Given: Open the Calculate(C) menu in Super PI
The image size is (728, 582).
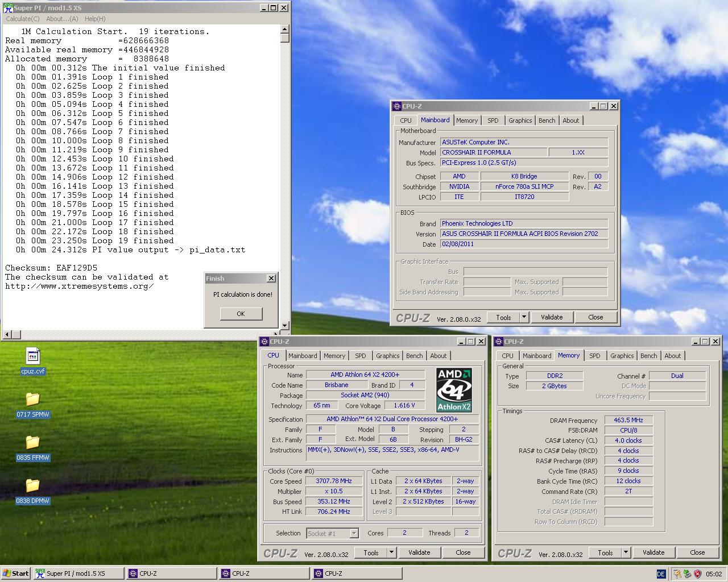Looking at the screenshot, I should pos(23,19).
